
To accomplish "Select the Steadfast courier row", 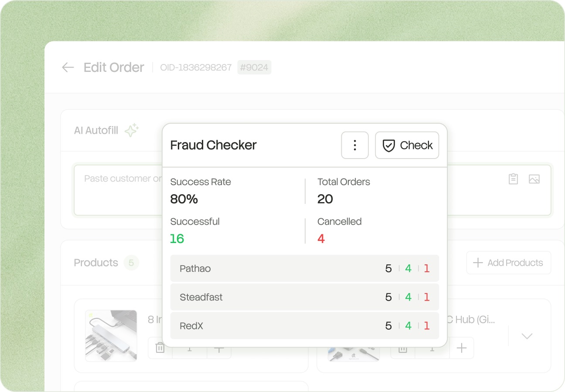I will click(304, 297).
